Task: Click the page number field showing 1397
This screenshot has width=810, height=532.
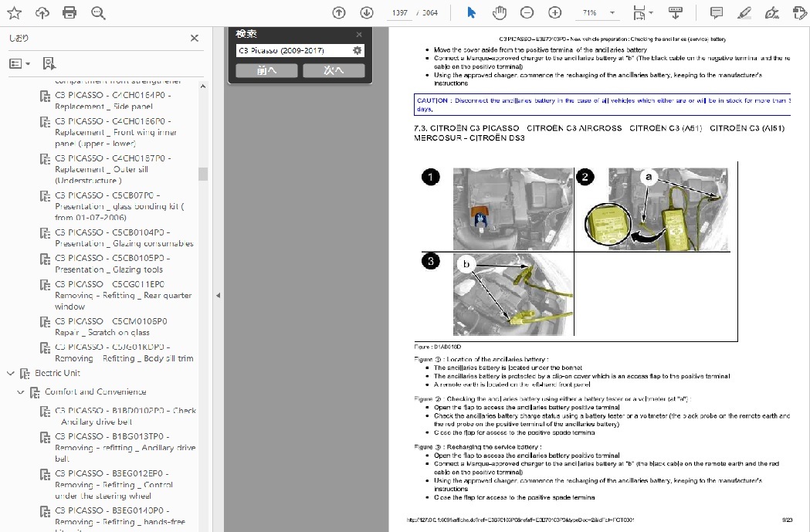Action: [x=399, y=13]
